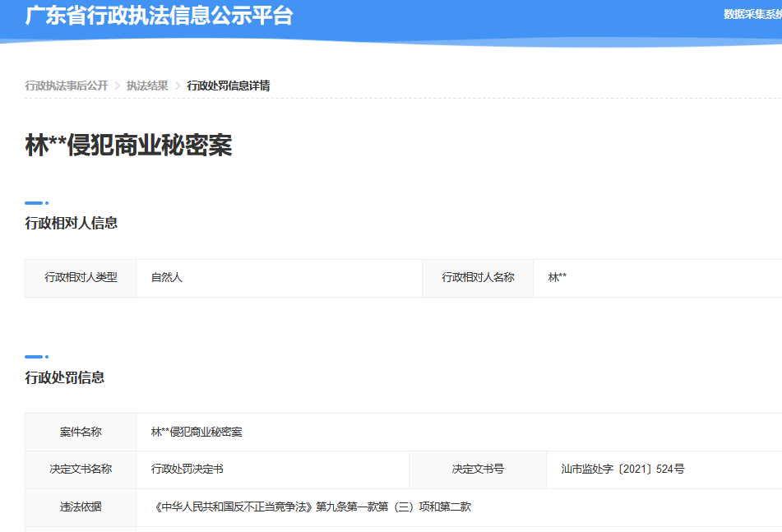Image resolution: width=782 pixels, height=532 pixels.
Task: Click the 行政处罚信息详情 breadcrumb item
Action: point(229,86)
